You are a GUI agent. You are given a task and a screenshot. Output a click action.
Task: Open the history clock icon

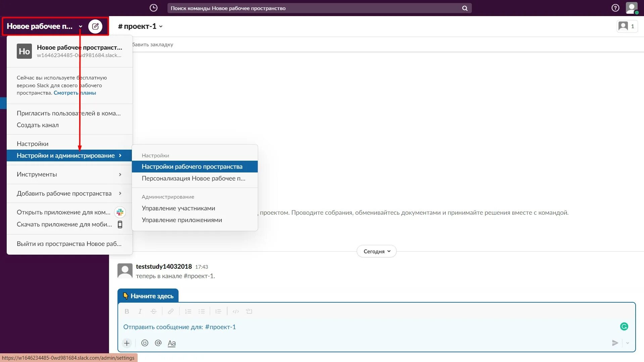coord(153,8)
